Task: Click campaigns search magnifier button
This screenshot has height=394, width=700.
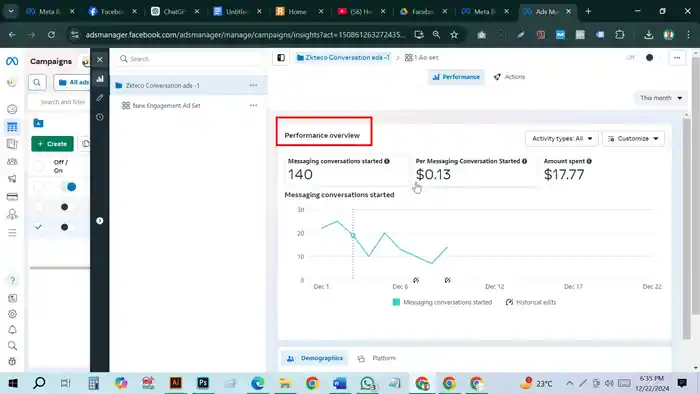Action: [x=37, y=83]
